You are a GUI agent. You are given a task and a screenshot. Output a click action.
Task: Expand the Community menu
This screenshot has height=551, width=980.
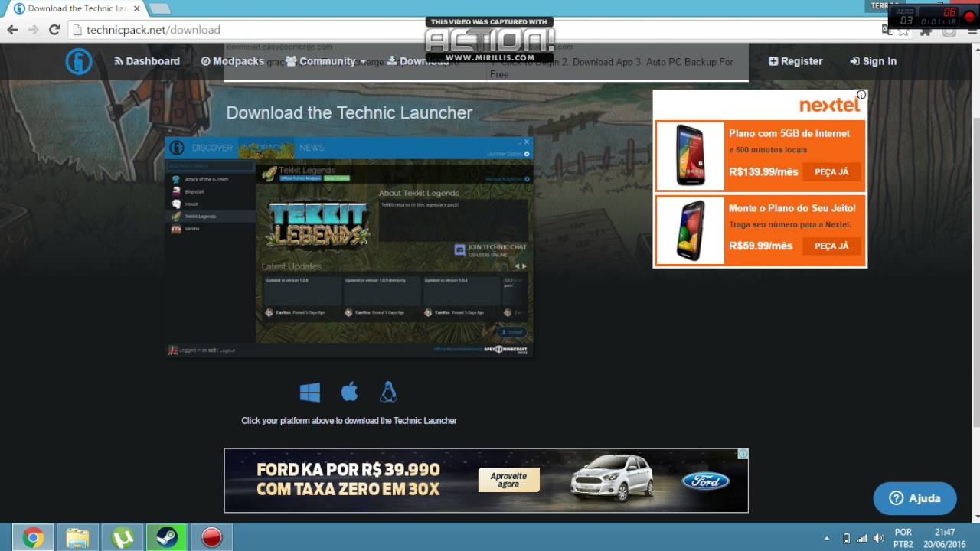(325, 61)
